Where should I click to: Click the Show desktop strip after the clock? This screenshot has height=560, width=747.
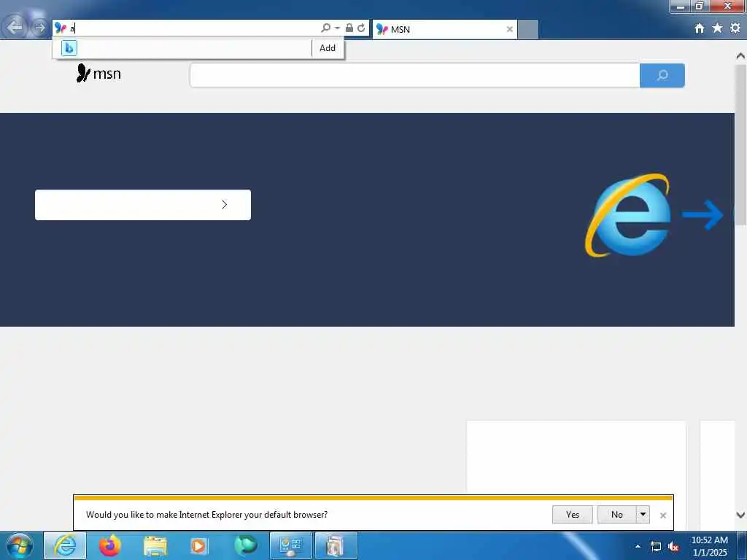742,545
